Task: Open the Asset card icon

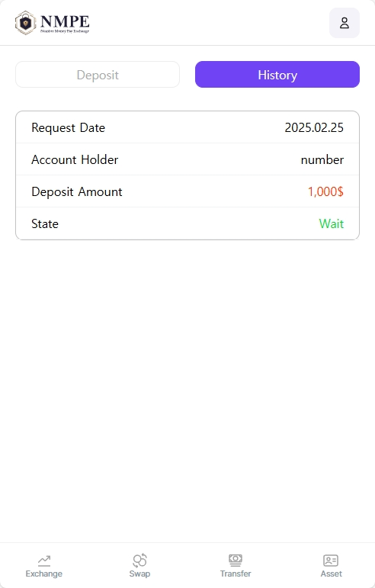Action: (331, 561)
